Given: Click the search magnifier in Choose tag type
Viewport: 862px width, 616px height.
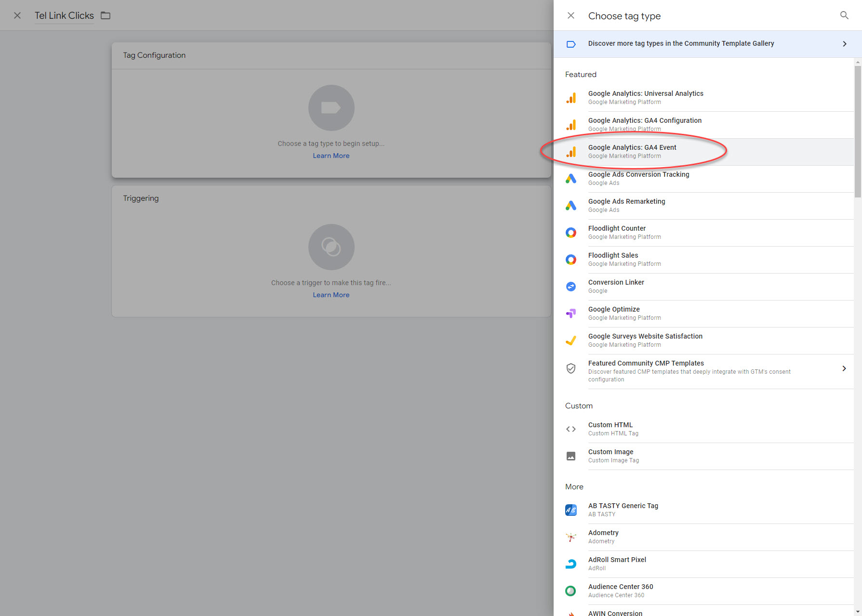Looking at the screenshot, I should click(x=844, y=15).
